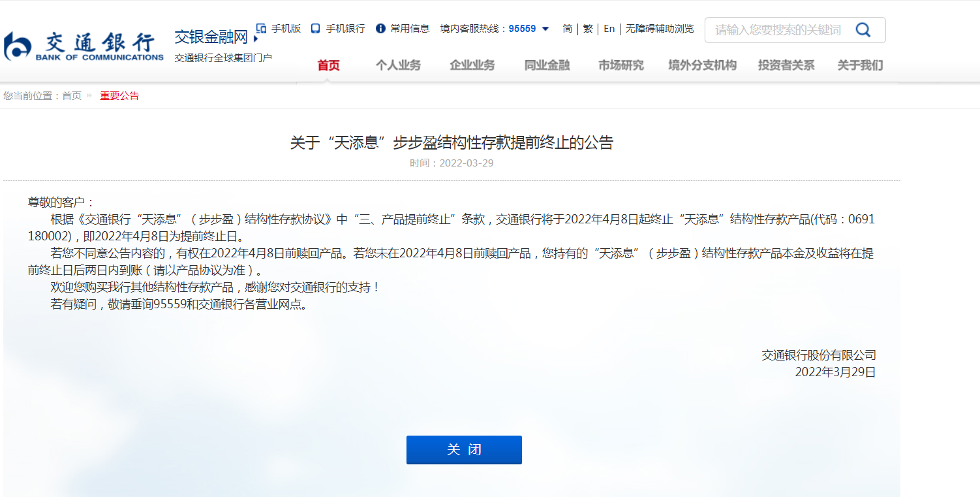Open the 投资者关系 menu
Screen dimensions: 980x497
tap(786, 65)
